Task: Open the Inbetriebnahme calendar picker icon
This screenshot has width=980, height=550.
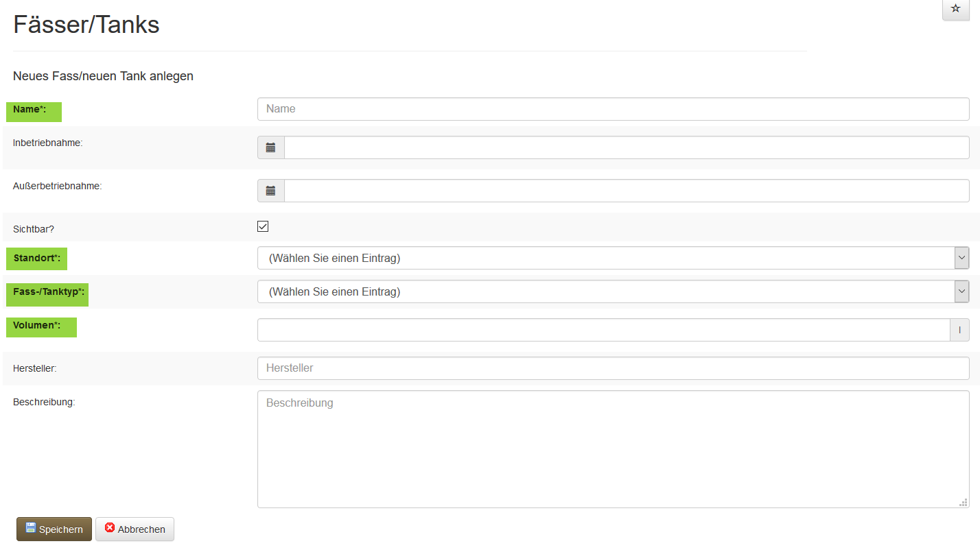Action: tap(271, 147)
